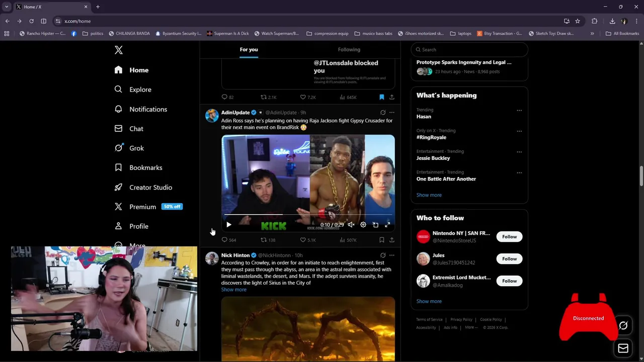The image size is (644, 362).
Task: Share the top post
Action: pyautogui.click(x=392, y=97)
